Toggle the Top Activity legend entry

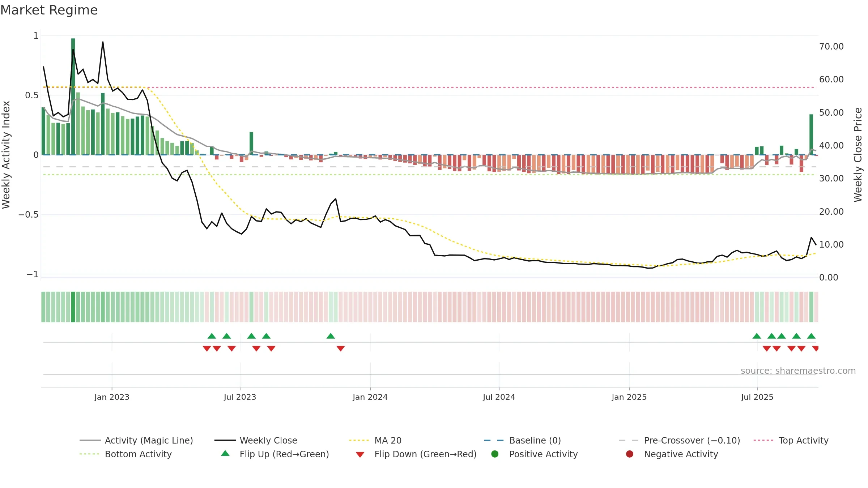pos(791,440)
